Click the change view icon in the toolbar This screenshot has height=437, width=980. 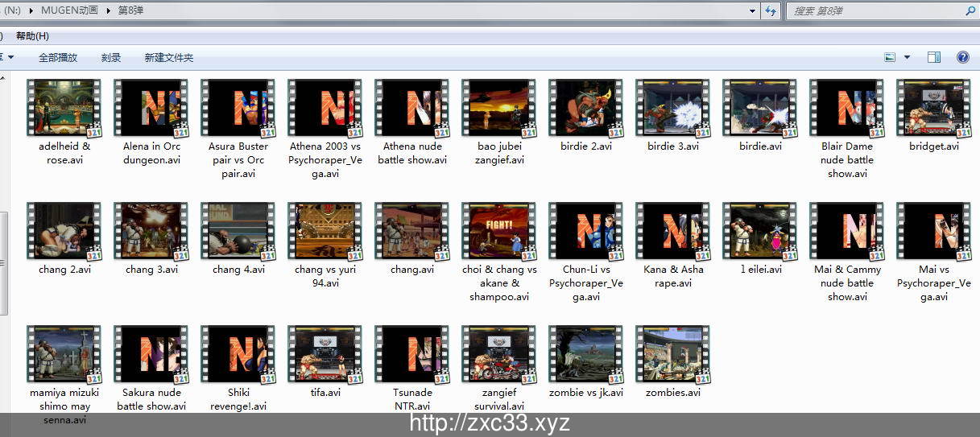click(x=890, y=57)
